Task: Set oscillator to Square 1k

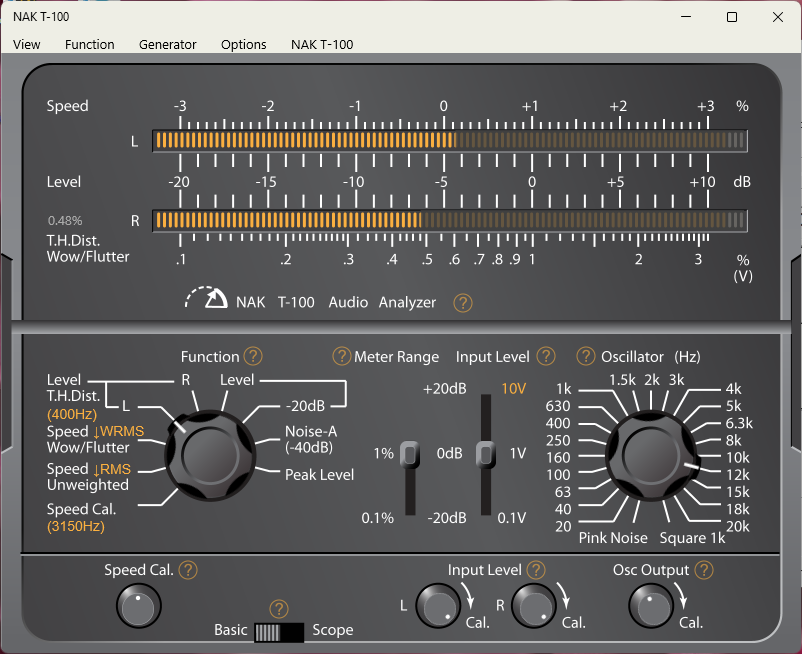Action: click(x=692, y=538)
